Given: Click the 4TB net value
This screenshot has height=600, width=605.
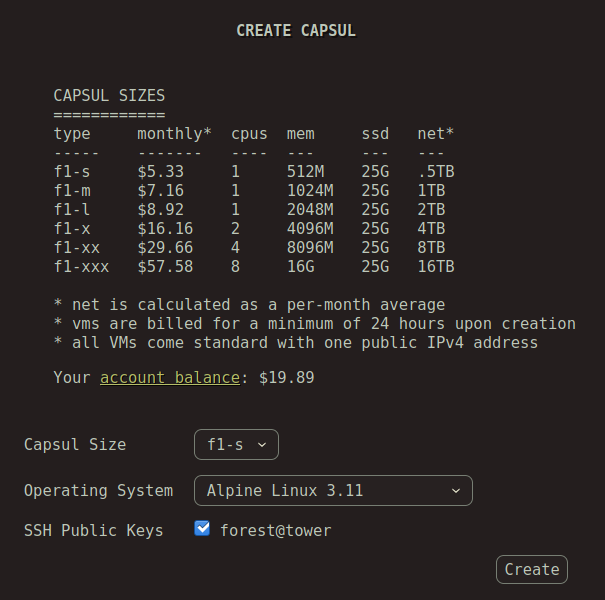Looking at the screenshot, I should point(431,228).
